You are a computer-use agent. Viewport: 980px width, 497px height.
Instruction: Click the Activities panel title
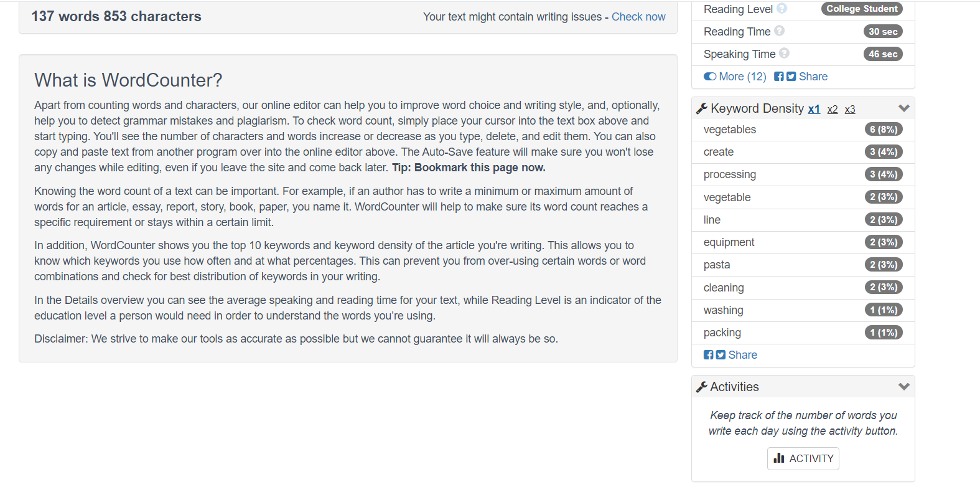click(734, 387)
